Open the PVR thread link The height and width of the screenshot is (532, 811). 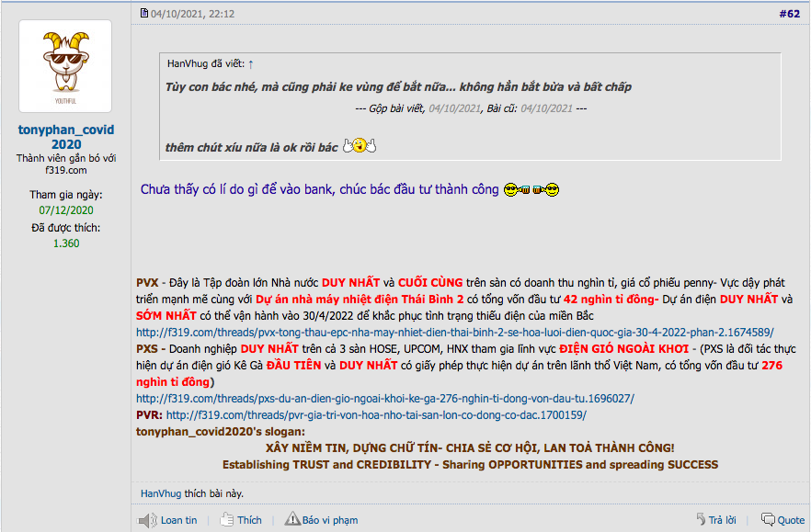(x=376, y=415)
